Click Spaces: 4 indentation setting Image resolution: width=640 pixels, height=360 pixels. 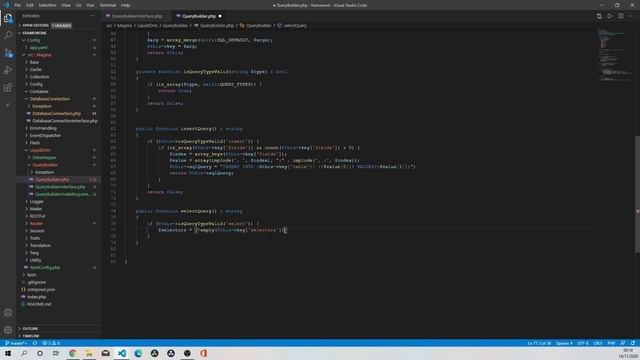(564, 343)
